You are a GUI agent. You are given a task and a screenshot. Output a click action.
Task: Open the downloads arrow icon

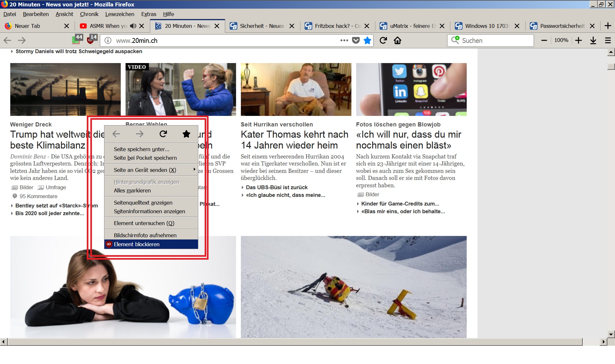(x=593, y=40)
